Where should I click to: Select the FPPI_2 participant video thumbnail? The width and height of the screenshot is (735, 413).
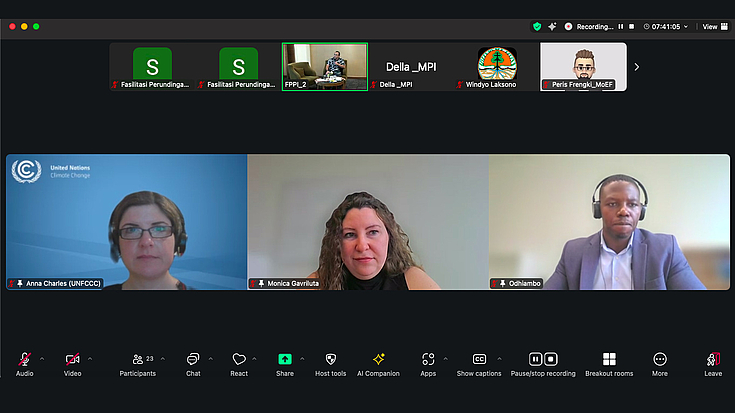click(325, 66)
